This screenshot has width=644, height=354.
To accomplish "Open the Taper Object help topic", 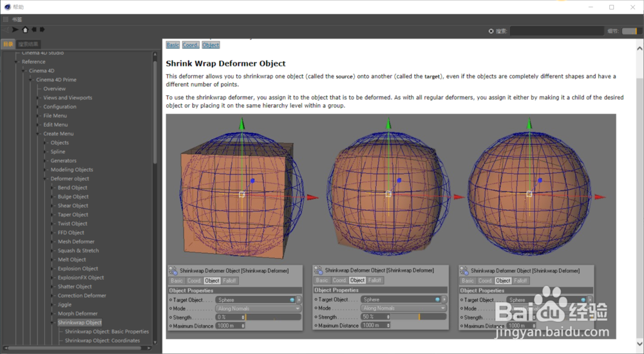I will click(73, 215).
